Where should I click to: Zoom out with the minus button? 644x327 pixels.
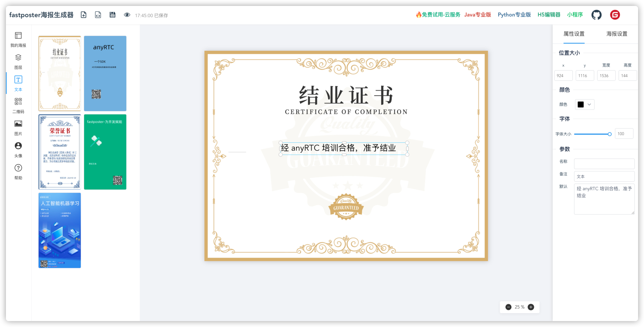point(508,307)
